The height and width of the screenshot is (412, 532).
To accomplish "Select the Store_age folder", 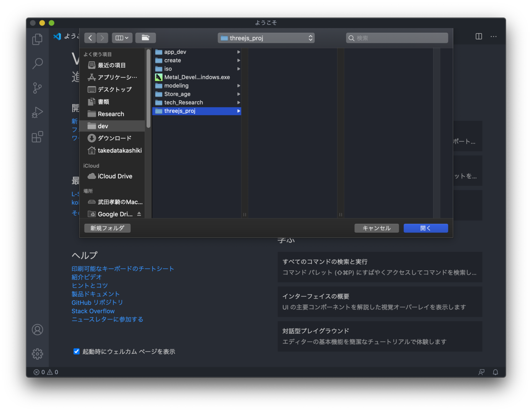I will coord(197,94).
